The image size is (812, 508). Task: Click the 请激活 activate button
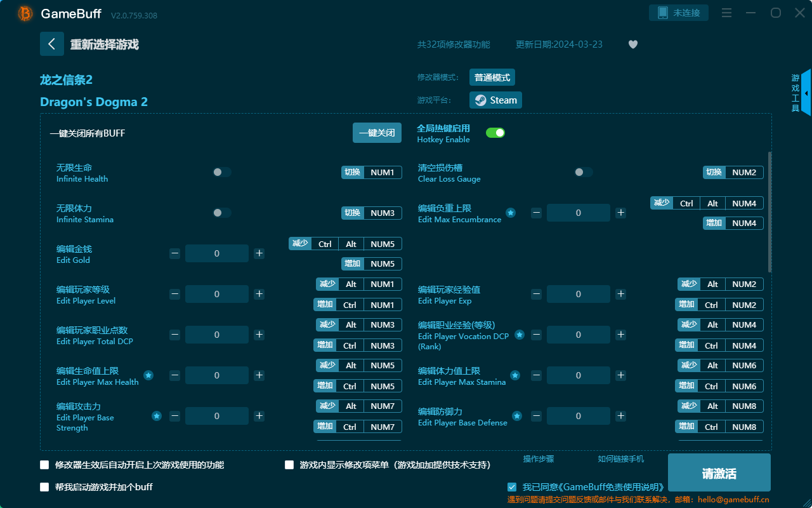719,474
